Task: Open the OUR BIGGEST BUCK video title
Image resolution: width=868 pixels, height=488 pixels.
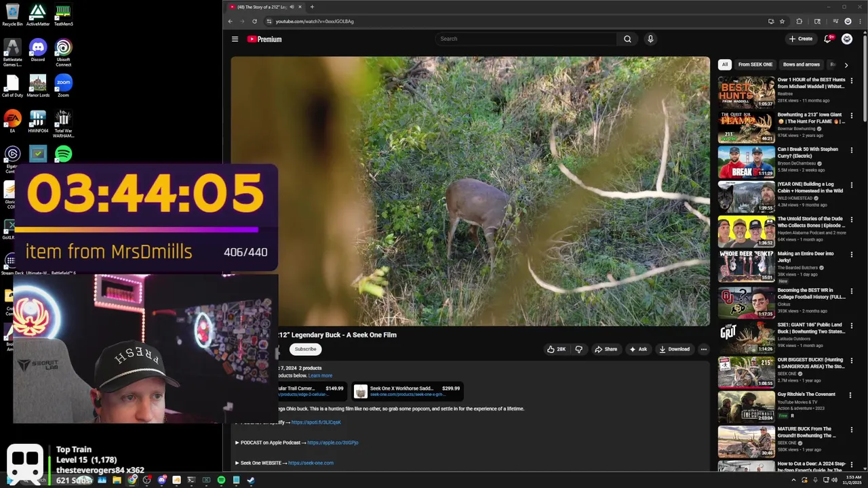Action: (x=810, y=363)
